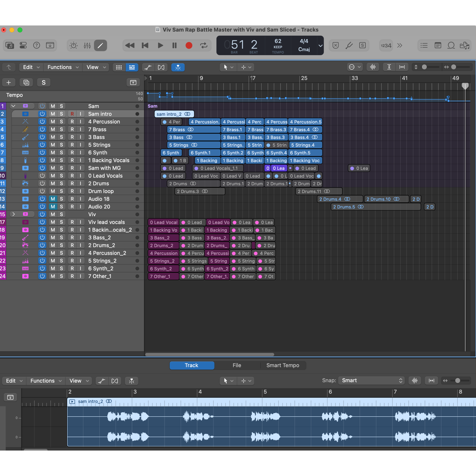
Task: Add a new track with plus button
Action: click(9, 82)
